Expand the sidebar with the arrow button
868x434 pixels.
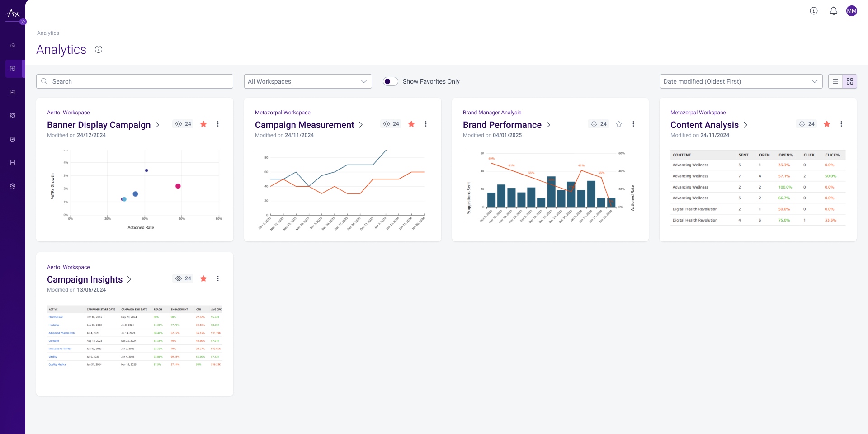pos(23,22)
